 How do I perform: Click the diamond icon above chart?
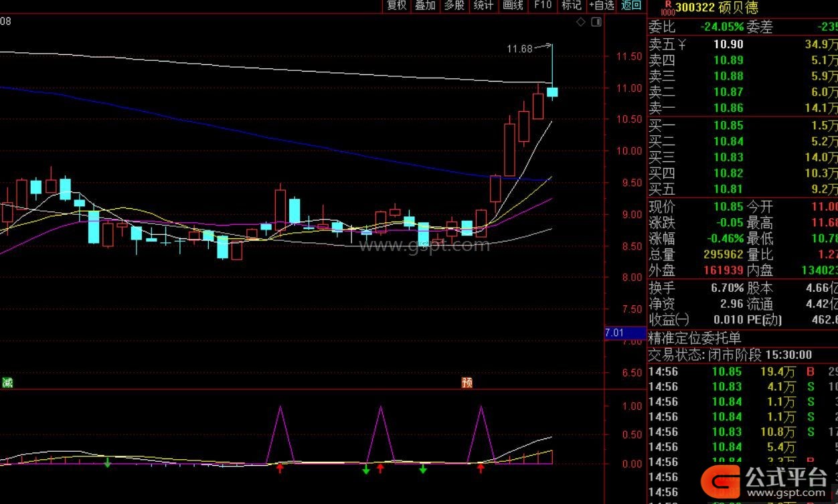(x=581, y=22)
